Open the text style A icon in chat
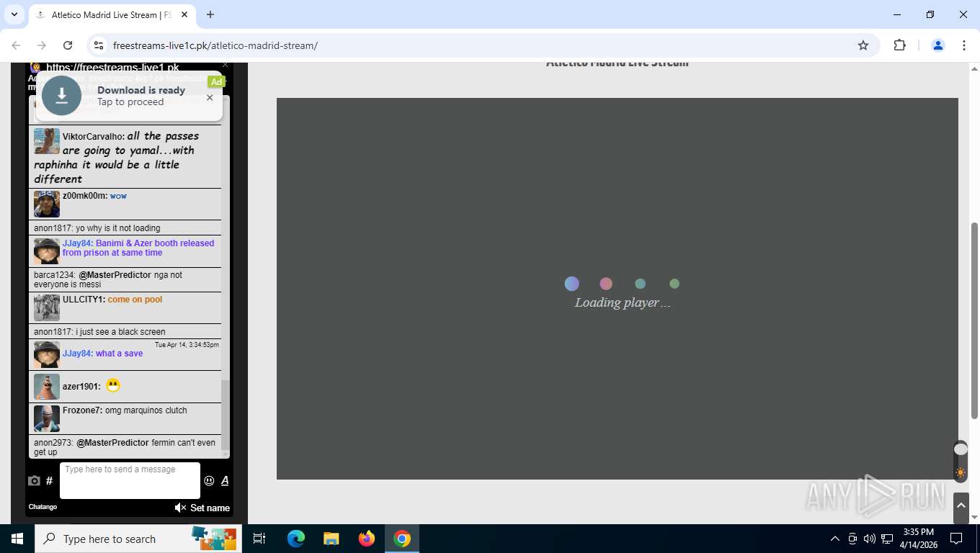The image size is (980, 553). (x=225, y=481)
